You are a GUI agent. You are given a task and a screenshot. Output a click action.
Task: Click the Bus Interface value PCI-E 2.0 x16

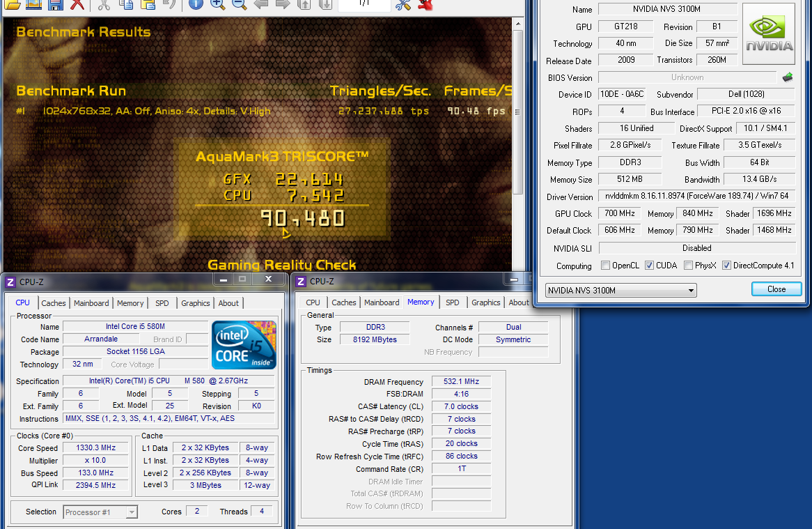pos(747,111)
